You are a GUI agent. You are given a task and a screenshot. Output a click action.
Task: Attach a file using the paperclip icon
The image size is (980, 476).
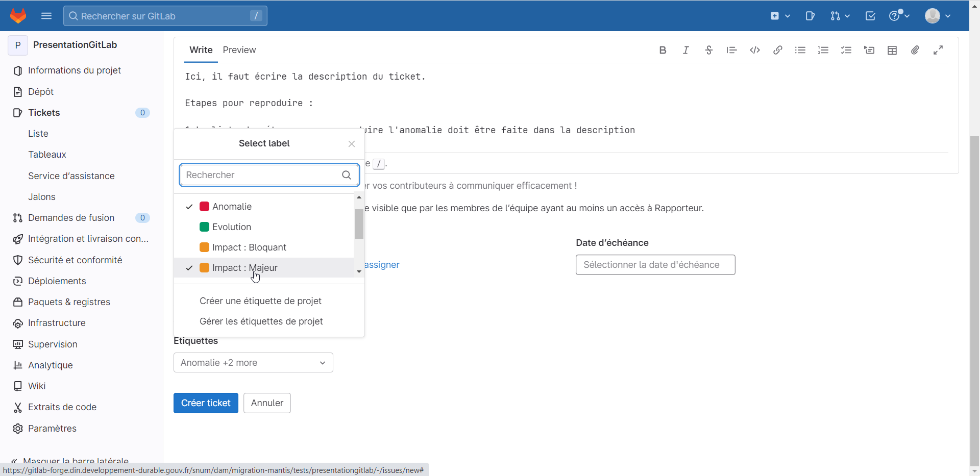click(x=915, y=50)
